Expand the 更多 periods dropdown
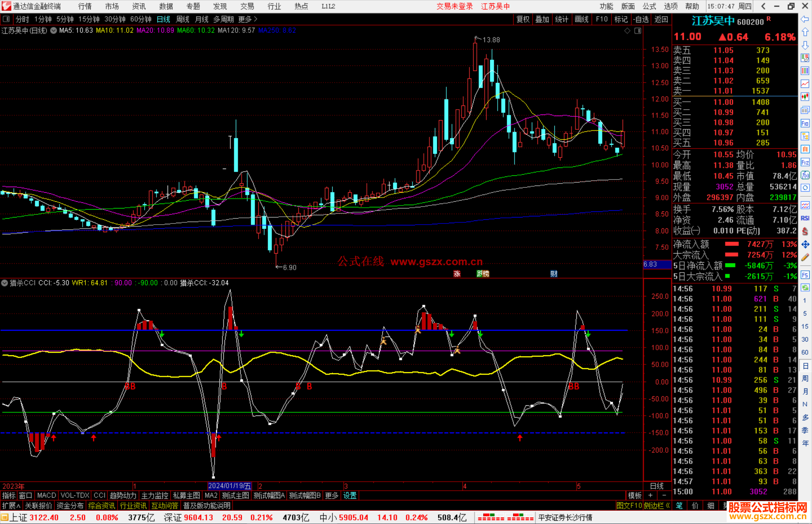812x524 pixels. [247, 19]
